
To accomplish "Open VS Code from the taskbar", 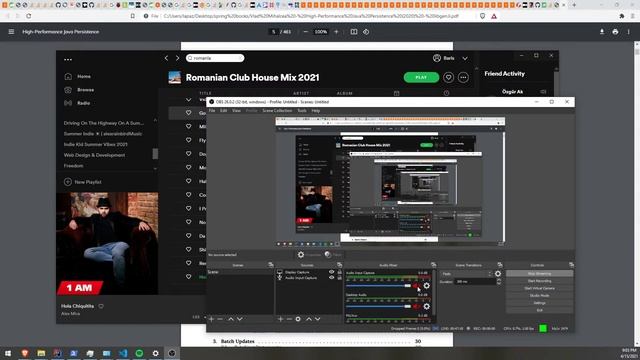I will [x=123, y=353].
